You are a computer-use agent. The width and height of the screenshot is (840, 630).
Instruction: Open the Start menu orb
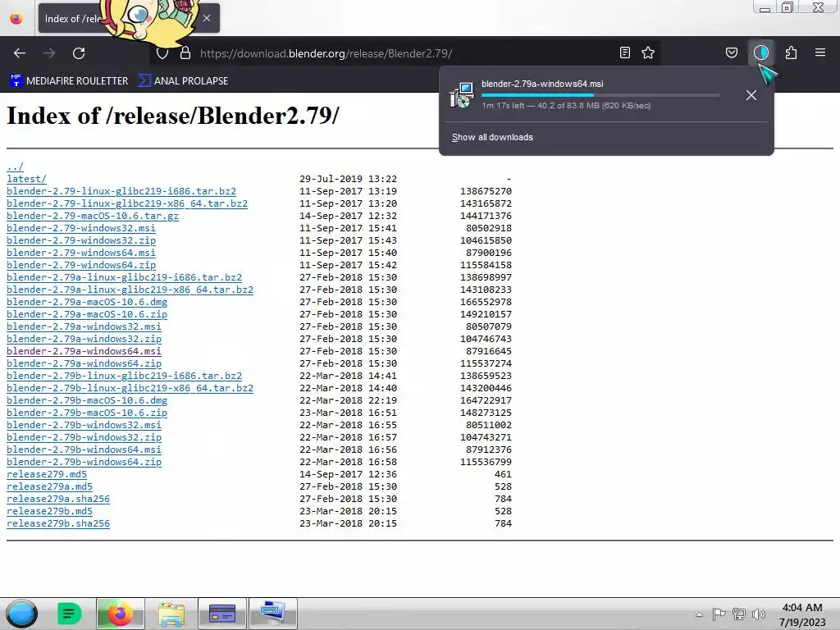21,614
